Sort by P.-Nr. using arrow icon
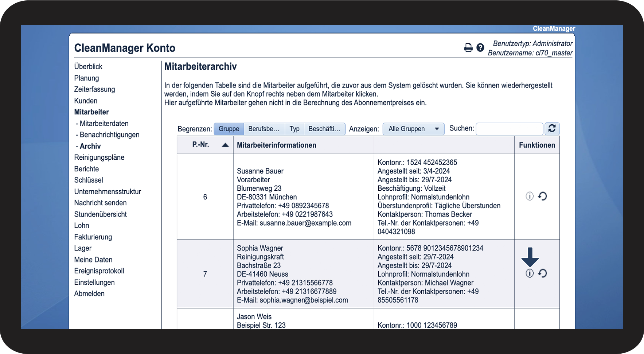This screenshot has width=644, height=354. click(225, 145)
